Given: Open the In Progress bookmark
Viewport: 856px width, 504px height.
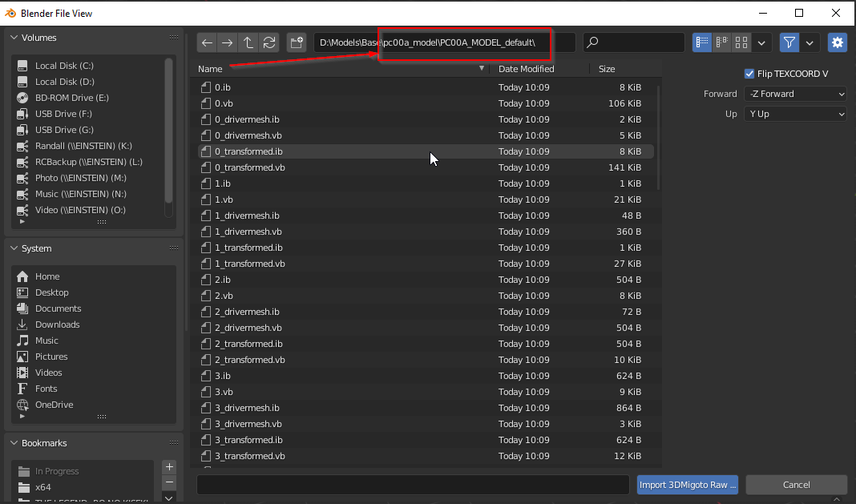Looking at the screenshot, I should click(83, 471).
